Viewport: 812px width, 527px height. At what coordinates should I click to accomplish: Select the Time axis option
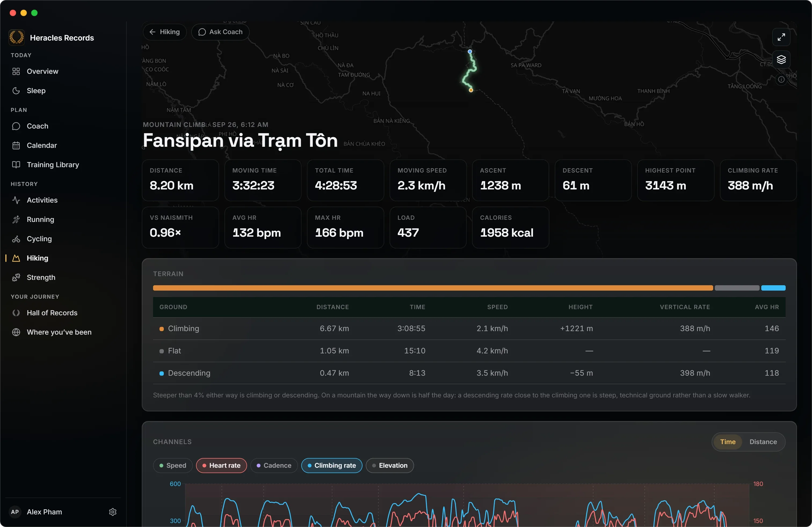click(727, 442)
